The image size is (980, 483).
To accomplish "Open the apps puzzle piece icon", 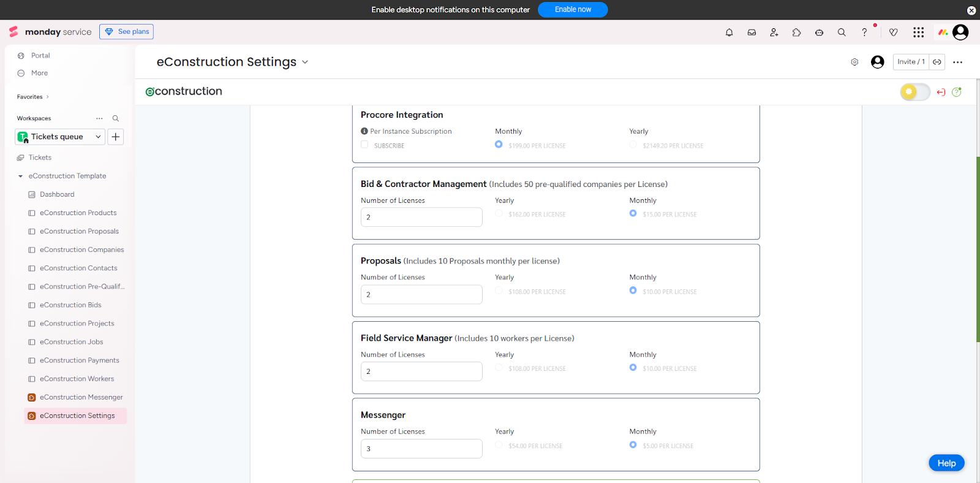I will pos(796,32).
